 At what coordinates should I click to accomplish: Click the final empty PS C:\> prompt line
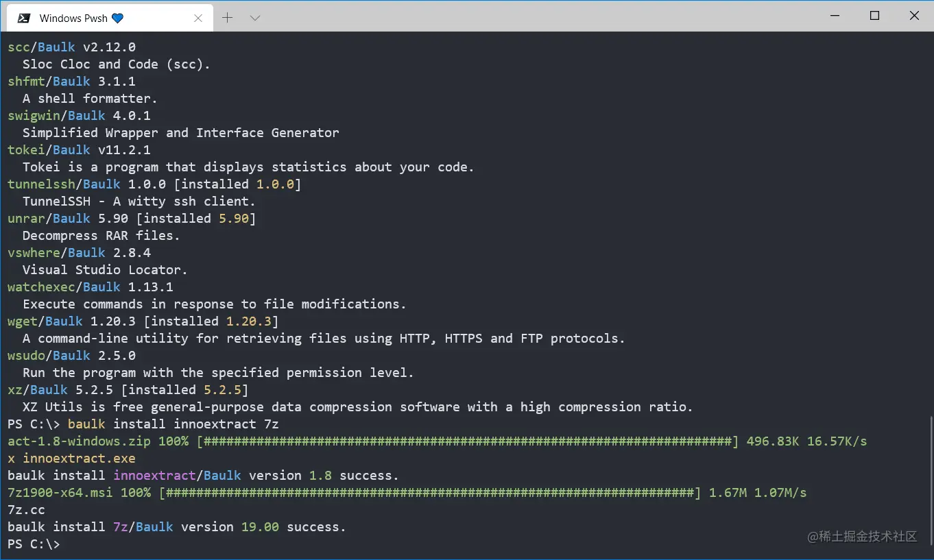point(34,544)
